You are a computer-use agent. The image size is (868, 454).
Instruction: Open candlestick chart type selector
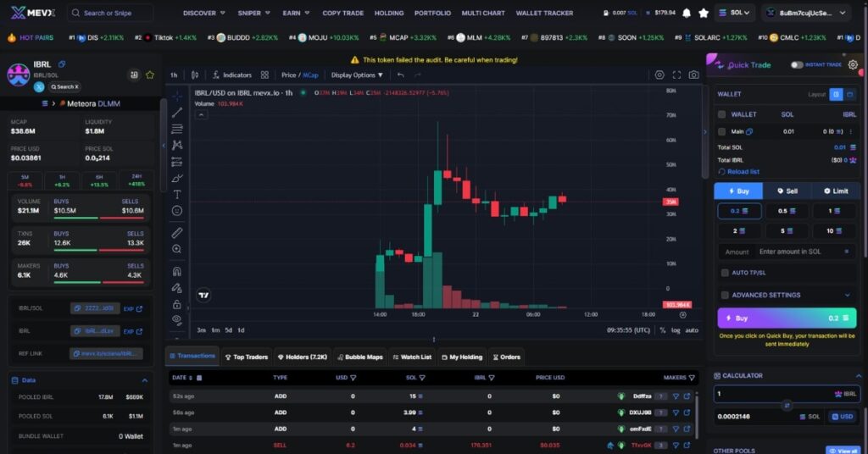(195, 75)
